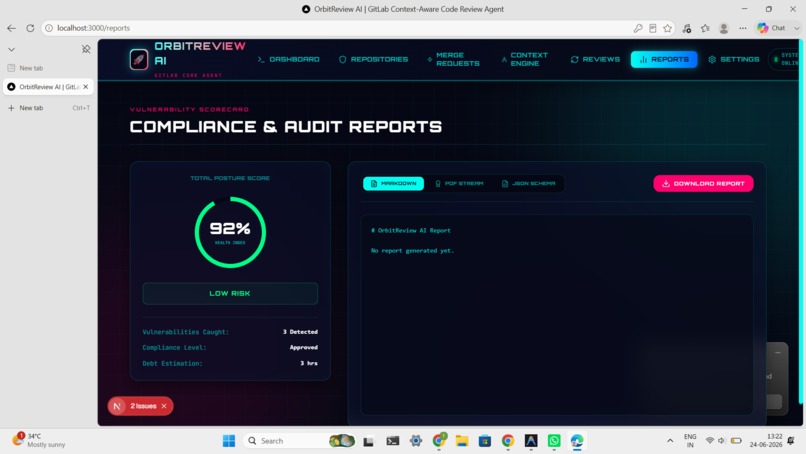This screenshot has width=806, height=454.
Task: Open the password key icon
Action: 638,28
